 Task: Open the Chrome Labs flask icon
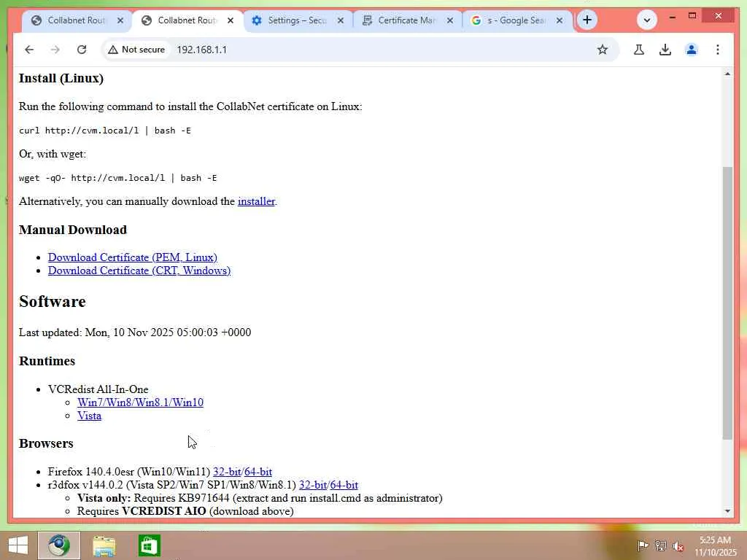tap(639, 50)
